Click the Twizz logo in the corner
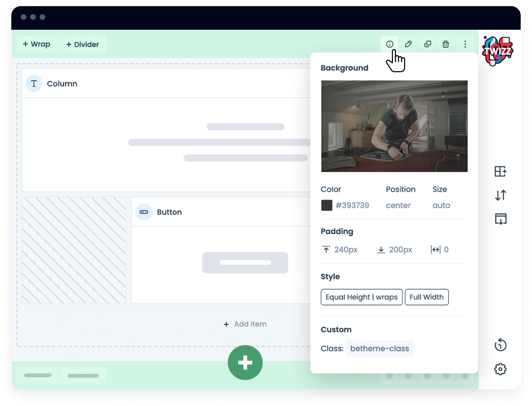Screen dimensions: 532x406 point(498,50)
